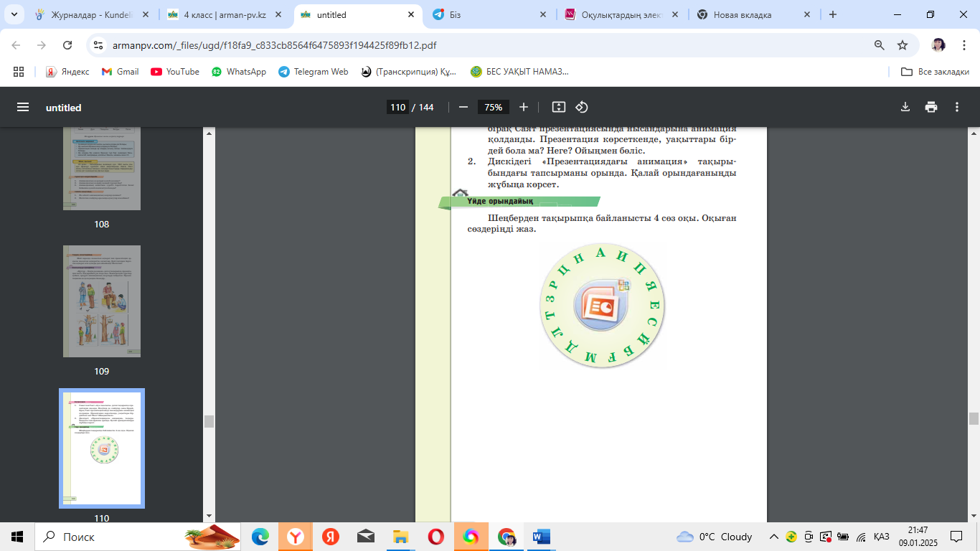980x551 pixels.
Task: Reload the current page
Action: [x=67, y=45]
